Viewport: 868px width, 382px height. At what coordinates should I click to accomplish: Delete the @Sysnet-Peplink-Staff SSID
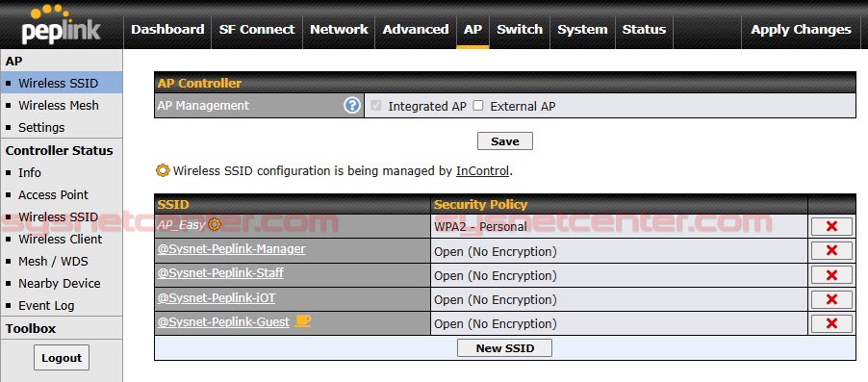[831, 275]
